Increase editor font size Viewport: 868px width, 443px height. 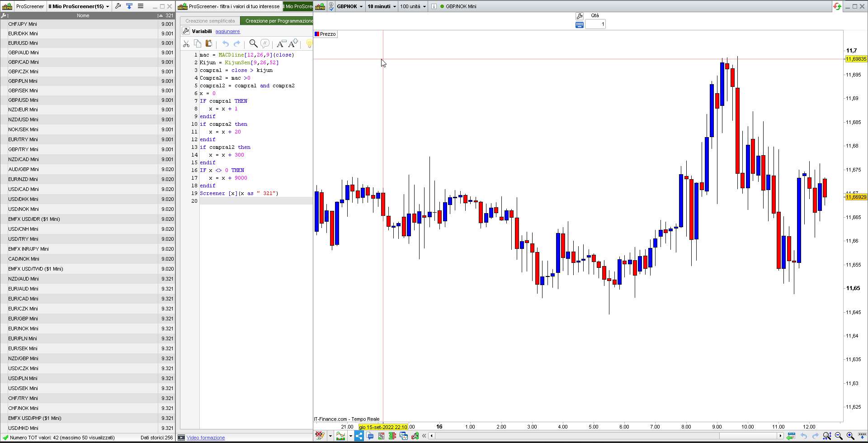(293, 43)
